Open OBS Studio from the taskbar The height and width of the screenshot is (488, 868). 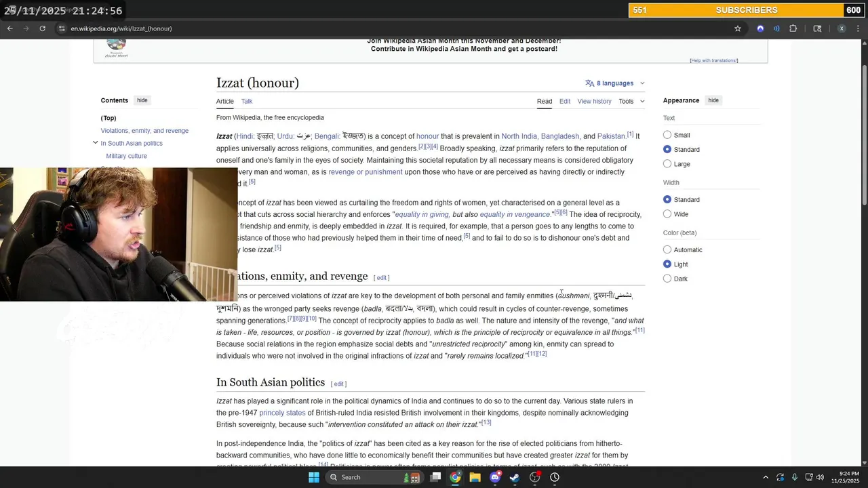pyautogui.click(x=535, y=477)
